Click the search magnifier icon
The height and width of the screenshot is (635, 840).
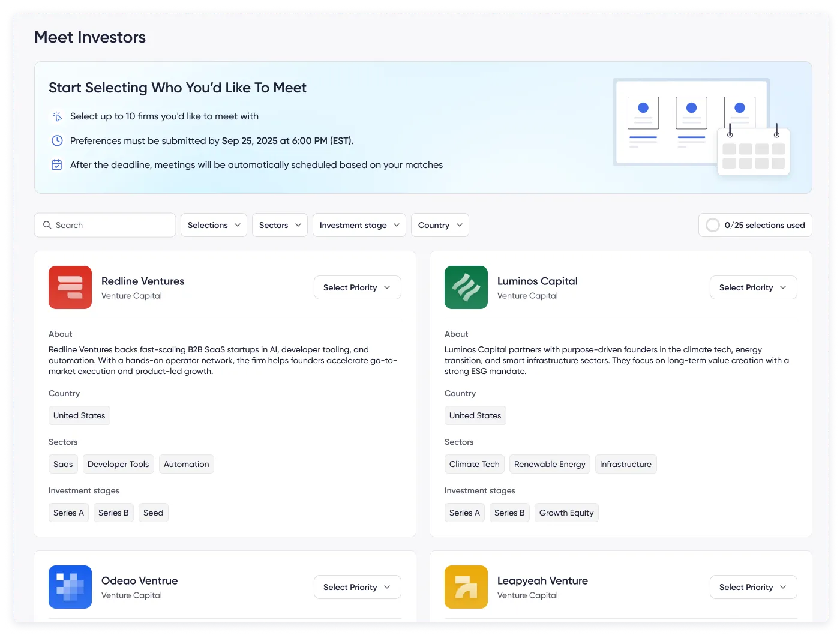click(47, 225)
